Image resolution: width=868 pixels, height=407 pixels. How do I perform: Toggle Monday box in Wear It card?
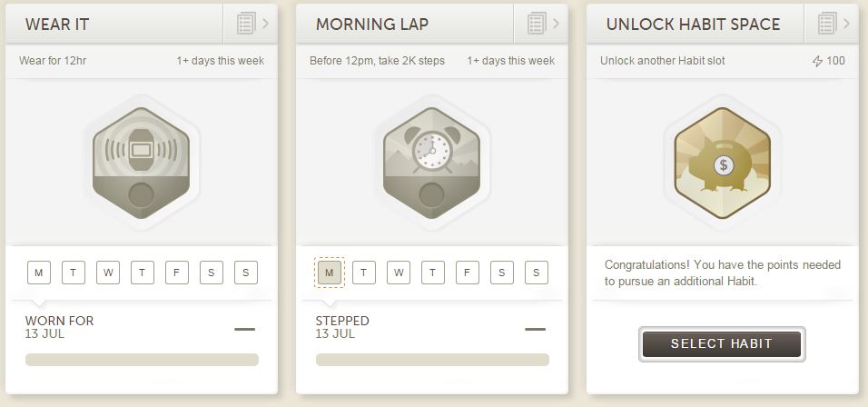pyautogui.click(x=39, y=272)
